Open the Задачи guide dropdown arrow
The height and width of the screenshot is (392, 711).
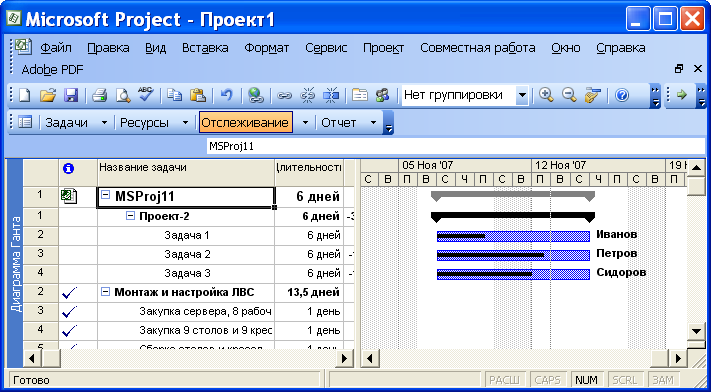pyautogui.click(x=104, y=122)
